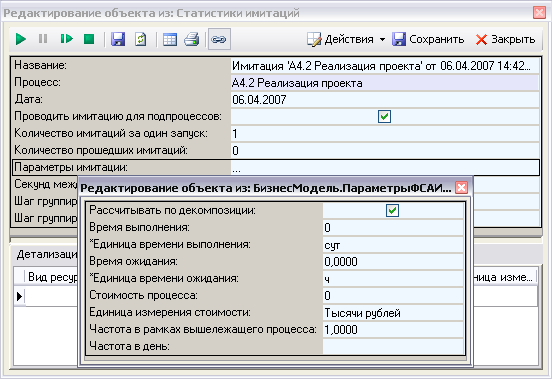The image size is (552, 379).
Task: Pause the simulation with the pause icon
Action: 43,39
